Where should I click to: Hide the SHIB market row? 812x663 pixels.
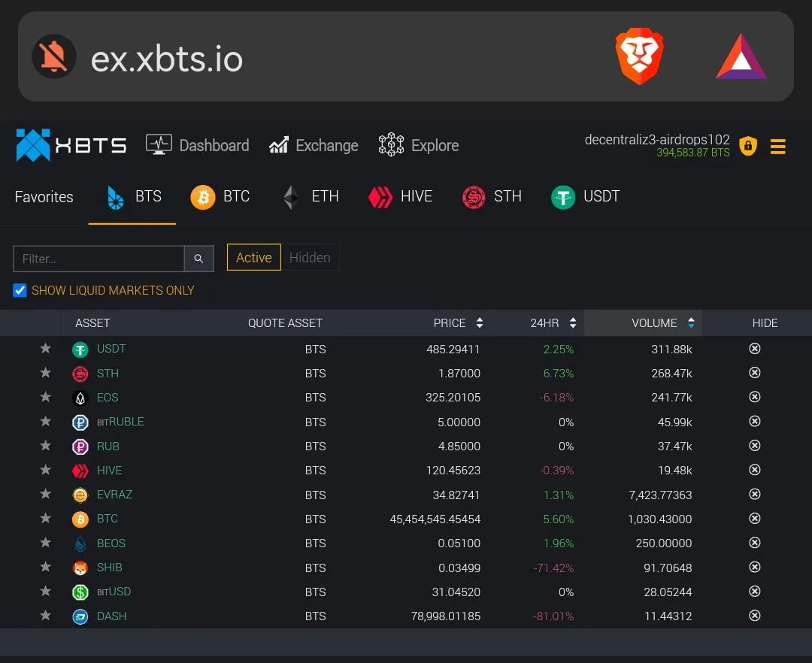pos(755,568)
